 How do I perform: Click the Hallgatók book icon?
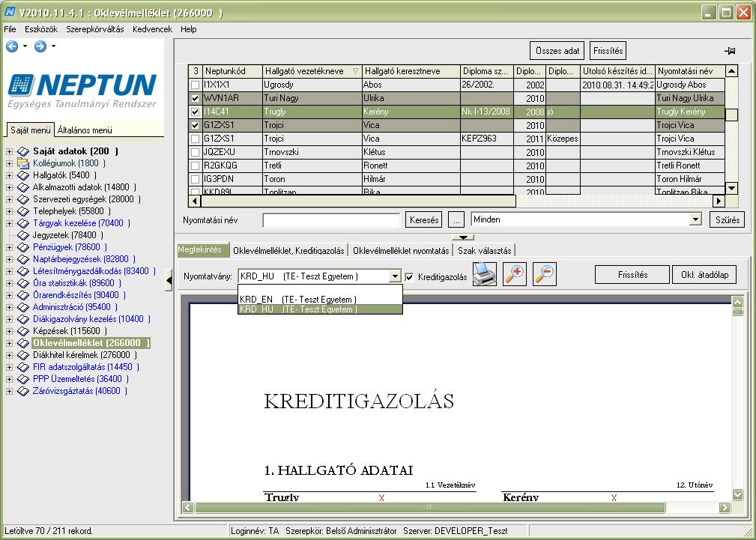(23, 175)
